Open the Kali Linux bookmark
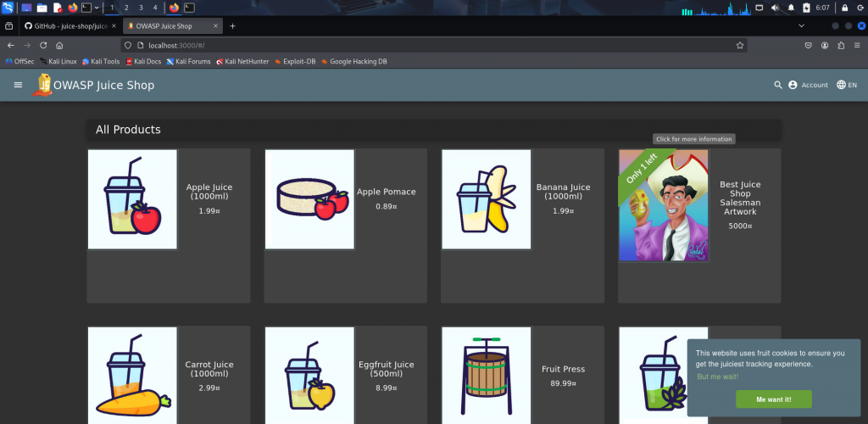The width and height of the screenshot is (868, 424). point(58,61)
